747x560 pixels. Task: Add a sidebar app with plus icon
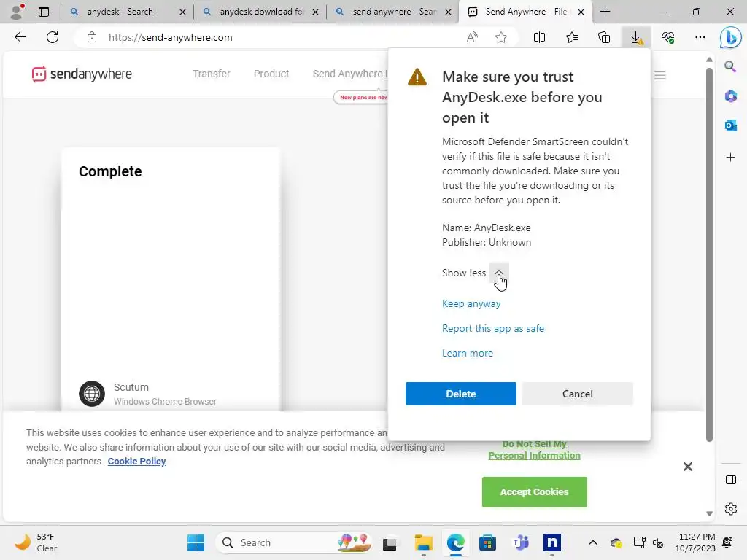pyautogui.click(x=730, y=157)
